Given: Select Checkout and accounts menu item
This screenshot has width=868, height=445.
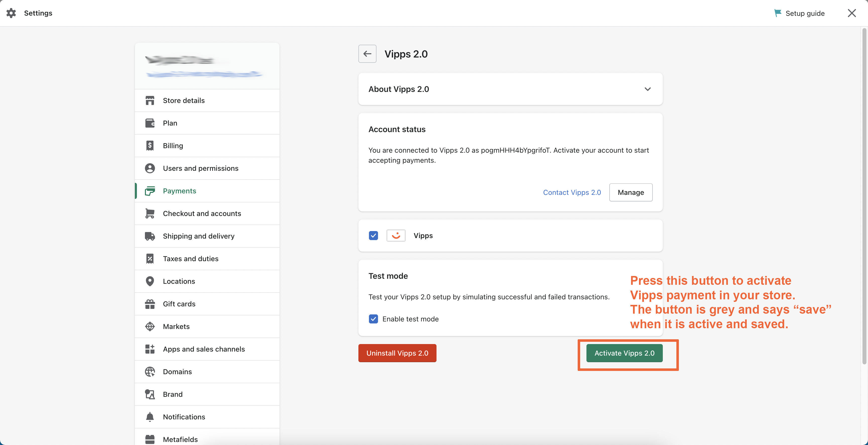Looking at the screenshot, I should (x=202, y=213).
